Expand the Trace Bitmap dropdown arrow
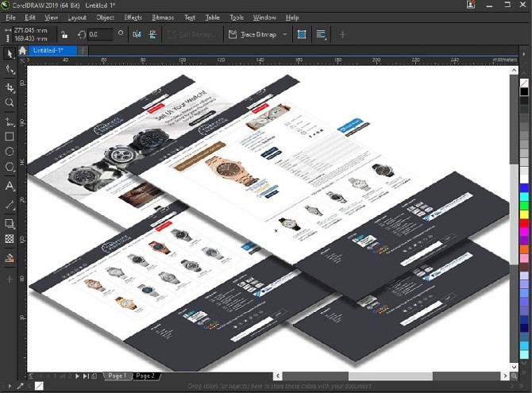Screen dimensions: 532x393 (285, 34)
